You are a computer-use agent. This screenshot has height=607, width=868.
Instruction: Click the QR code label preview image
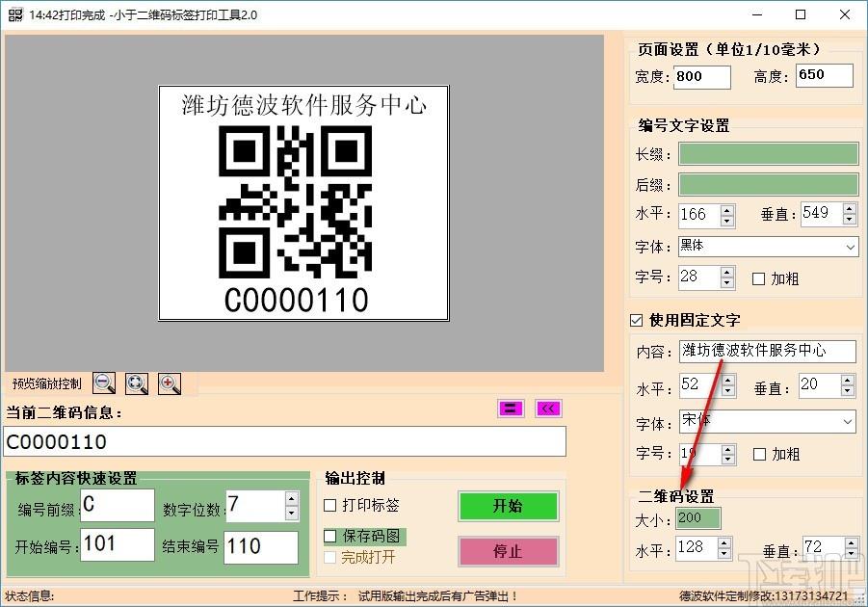303,203
